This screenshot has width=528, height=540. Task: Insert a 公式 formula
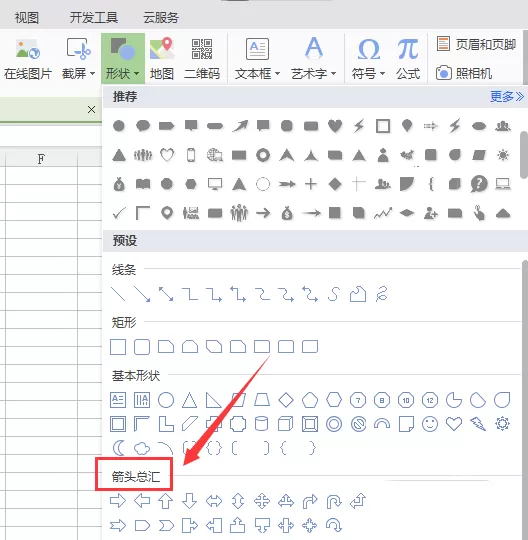coord(408,59)
